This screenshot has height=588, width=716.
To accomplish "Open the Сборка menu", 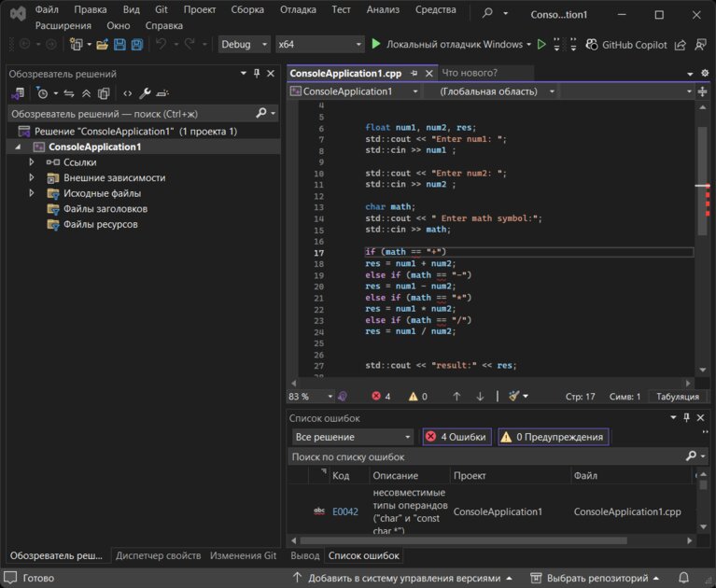I will (247, 9).
